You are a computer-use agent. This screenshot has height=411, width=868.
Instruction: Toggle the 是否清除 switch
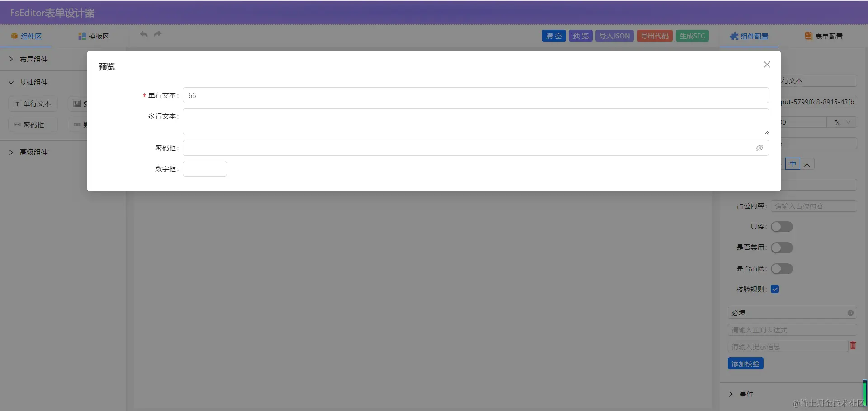click(782, 269)
